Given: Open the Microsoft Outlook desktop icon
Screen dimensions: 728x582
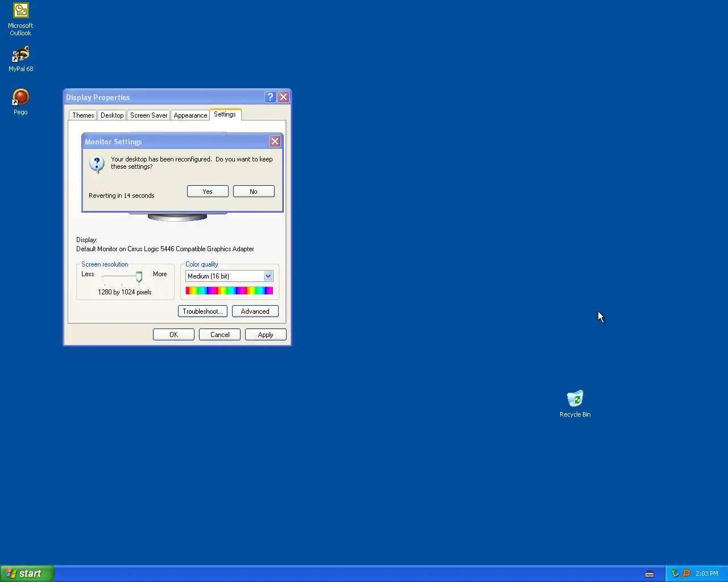Looking at the screenshot, I should (x=20, y=19).
